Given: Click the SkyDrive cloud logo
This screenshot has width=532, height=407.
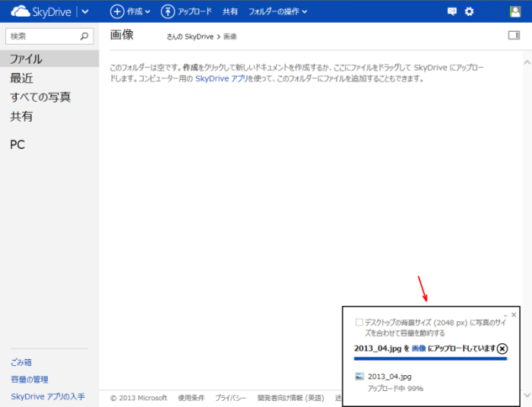Looking at the screenshot, I should [x=20, y=11].
